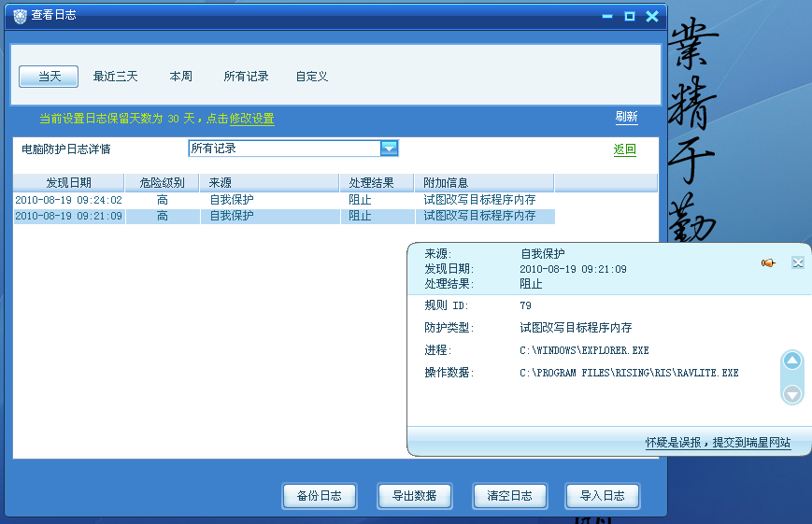812x524 pixels.
Task: Click 试图改写目标程序内存 in the 09:24:02 row
Action: 479,200
